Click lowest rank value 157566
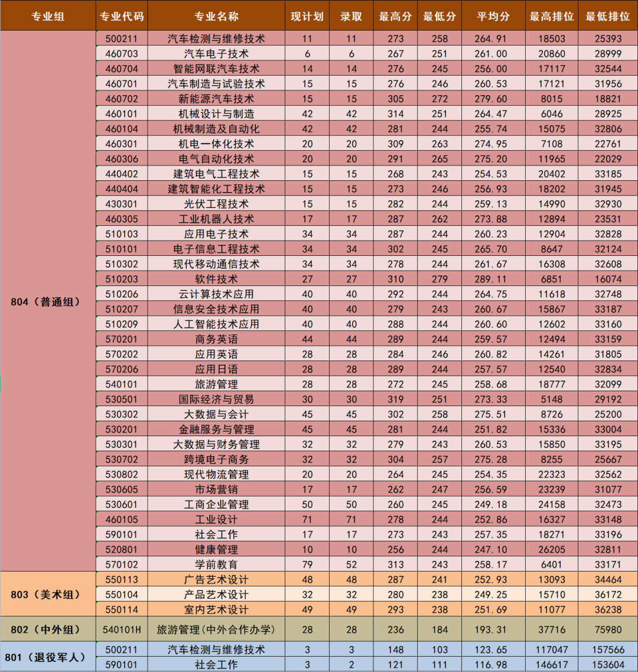Image resolution: width=638 pixels, height=672 pixels. pyautogui.click(x=608, y=650)
